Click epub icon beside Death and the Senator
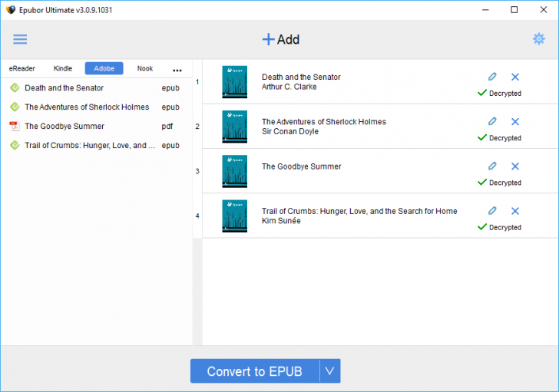 pos(15,87)
